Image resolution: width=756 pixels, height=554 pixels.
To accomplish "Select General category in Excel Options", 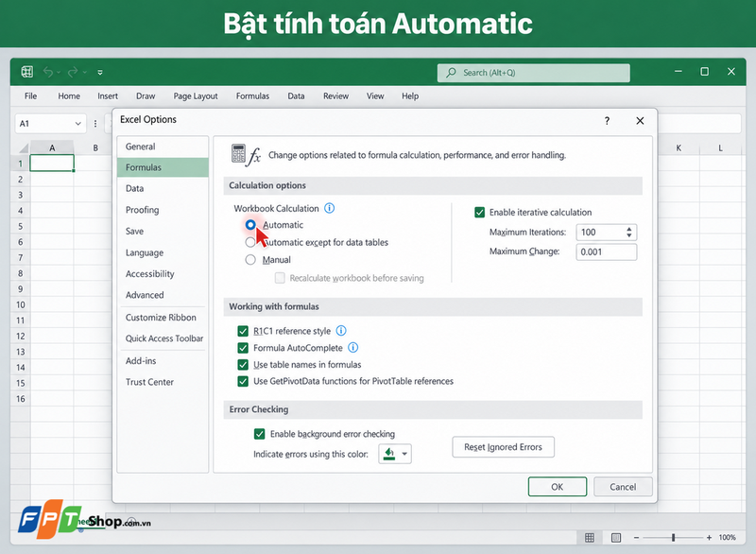I will (x=163, y=147).
